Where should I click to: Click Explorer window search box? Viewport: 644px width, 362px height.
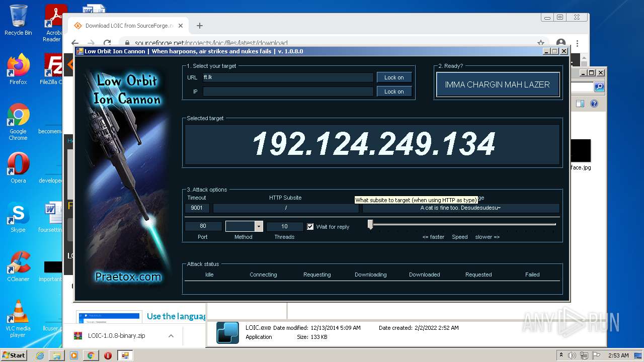(582, 87)
